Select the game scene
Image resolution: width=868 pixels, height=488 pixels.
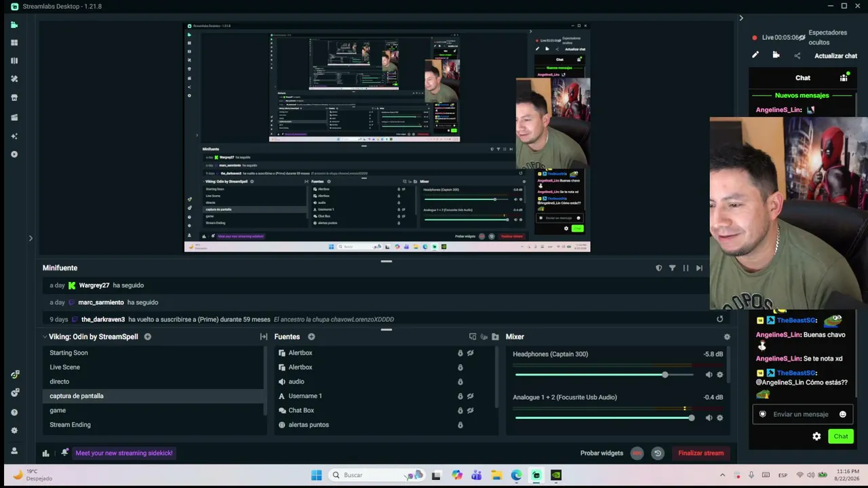coord(153,410)
